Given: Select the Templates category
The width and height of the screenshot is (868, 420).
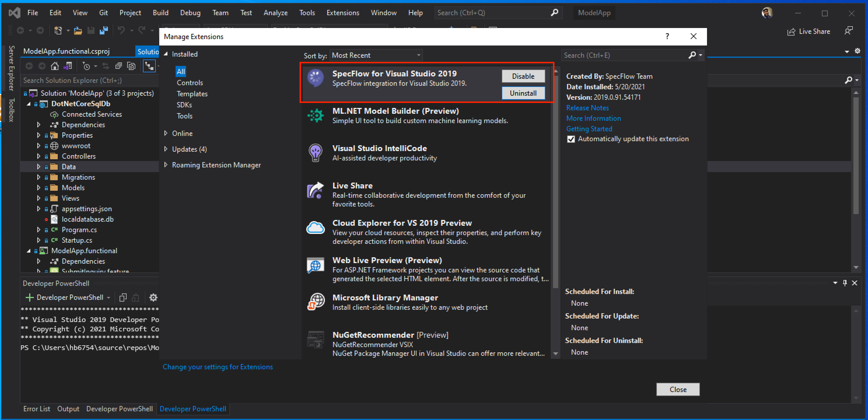Looking at the screenshot, I should click(192, 94).
